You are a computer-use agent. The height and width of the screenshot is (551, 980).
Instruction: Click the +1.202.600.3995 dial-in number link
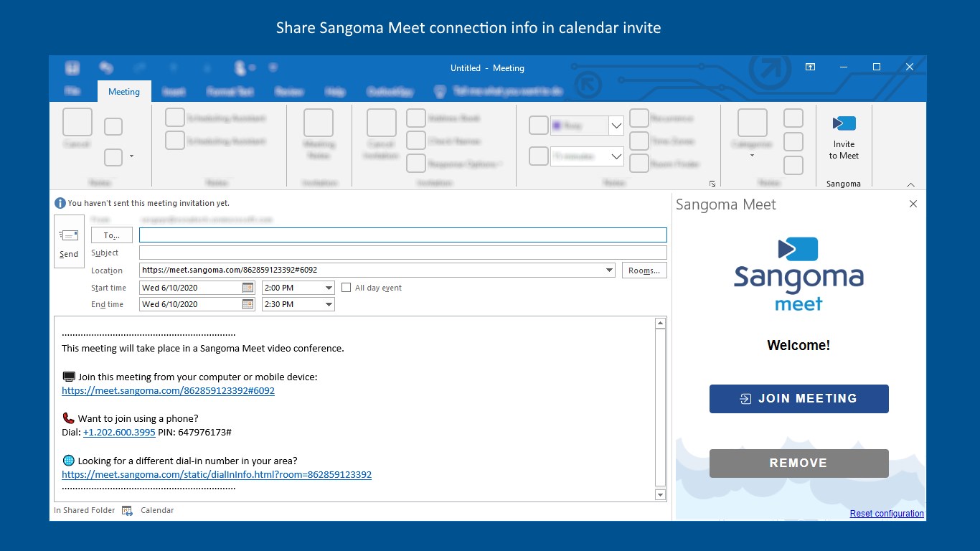[x=119, y=433]
